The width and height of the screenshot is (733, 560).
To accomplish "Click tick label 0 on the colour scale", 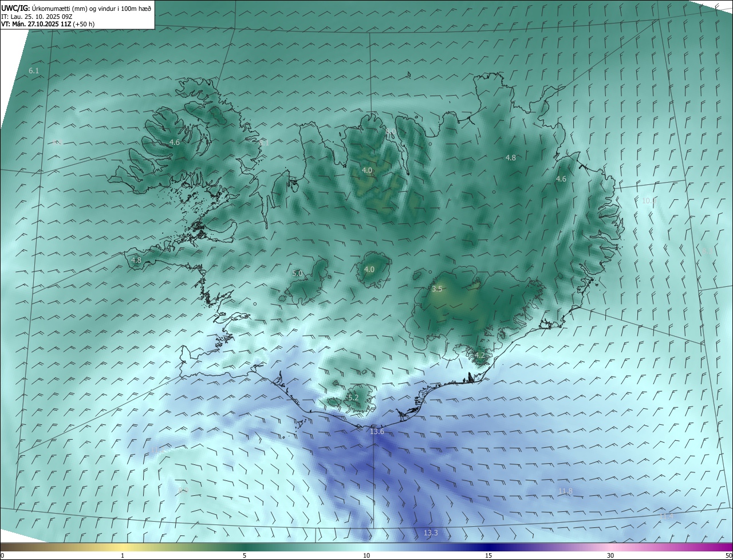I will [2, 556].
